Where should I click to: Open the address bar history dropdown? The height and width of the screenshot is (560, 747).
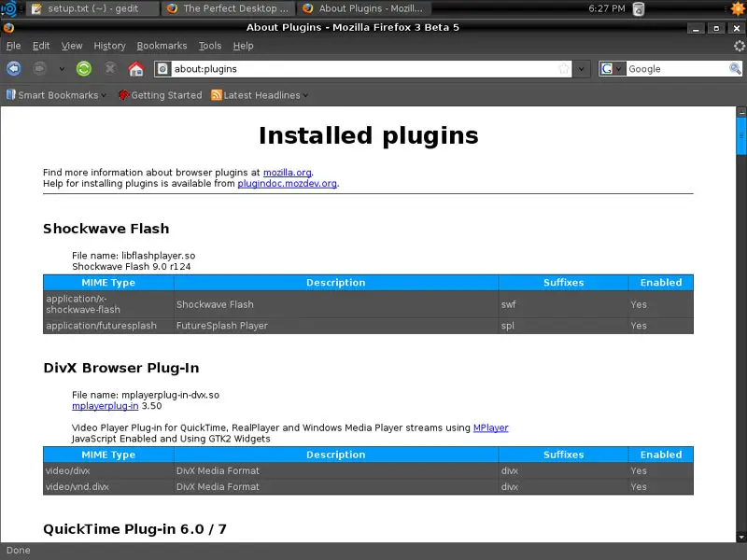coord(581,69)
